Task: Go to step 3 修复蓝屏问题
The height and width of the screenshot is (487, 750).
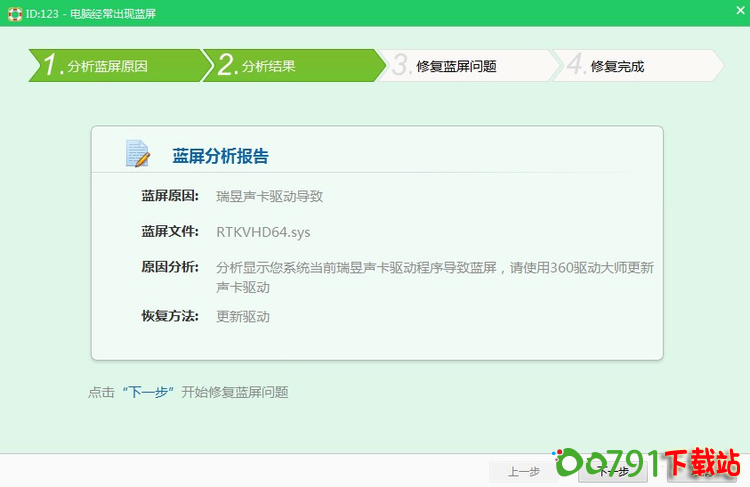Action: [x=456, y=66]
